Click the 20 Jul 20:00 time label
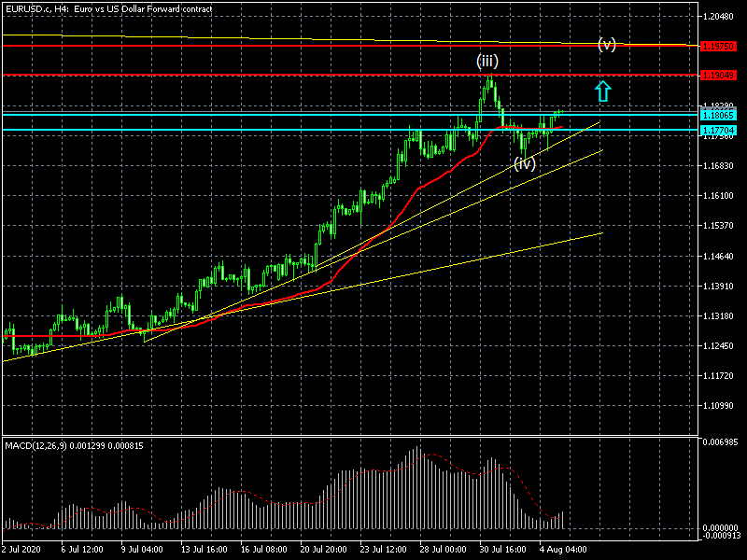This screenshot has width=747, height=560. 325,550
